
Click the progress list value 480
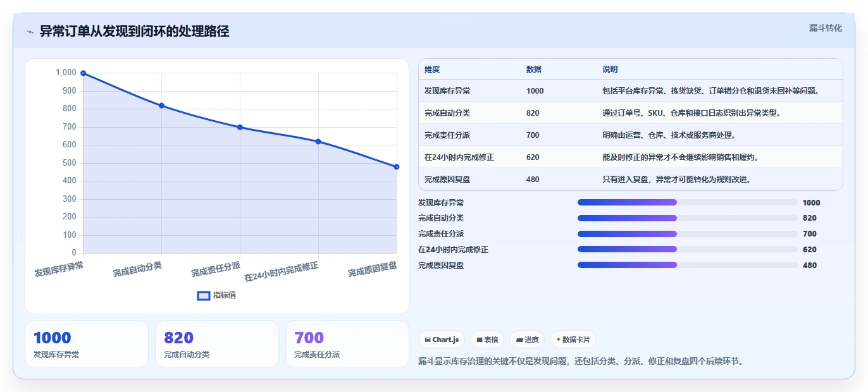coord(810,266)
